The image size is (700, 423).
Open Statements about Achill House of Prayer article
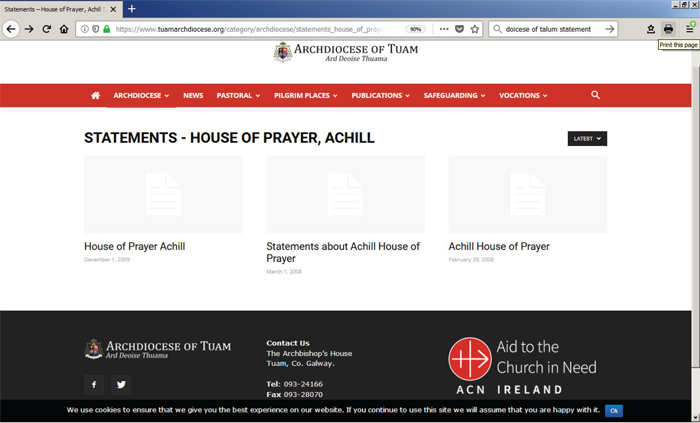(x=343, y=252)
